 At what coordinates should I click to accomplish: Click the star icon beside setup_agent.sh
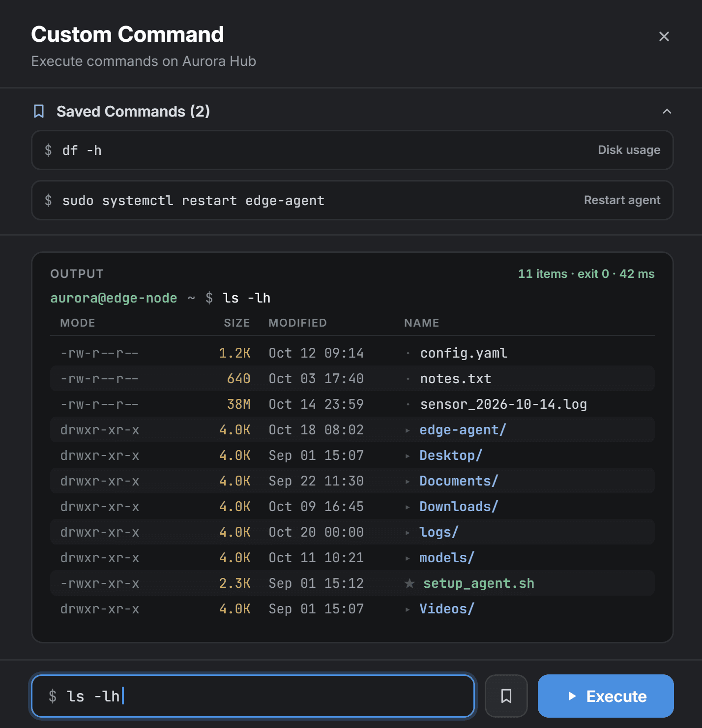(x=409, y=583)
